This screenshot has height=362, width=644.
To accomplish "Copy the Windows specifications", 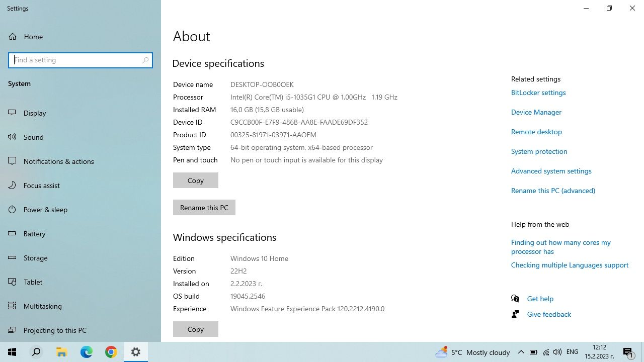I will coord(196,329).
